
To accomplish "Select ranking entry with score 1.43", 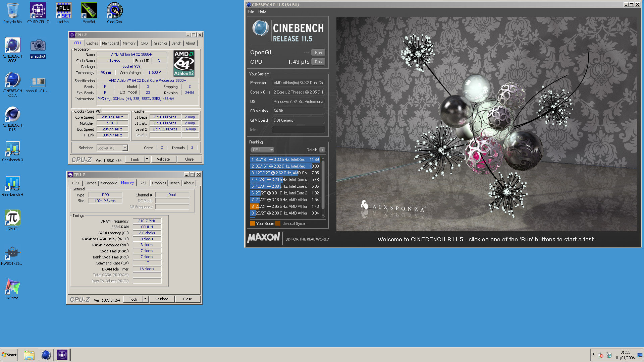I will pos(285,206).
